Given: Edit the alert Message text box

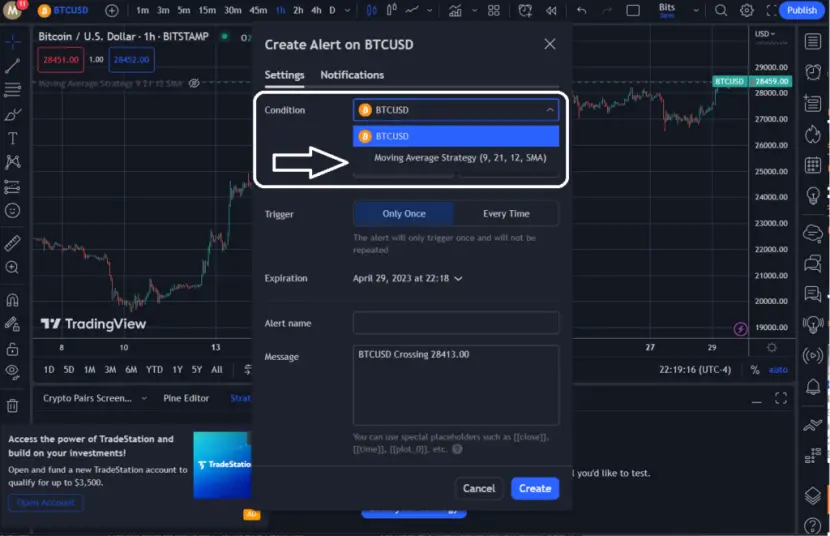Looking at the screenshot, I should click(x=456, y=385).
